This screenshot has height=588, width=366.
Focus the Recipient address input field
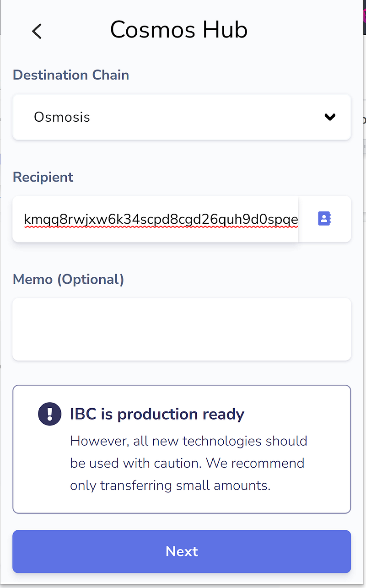pyautogui.click(x=156, y=219)
